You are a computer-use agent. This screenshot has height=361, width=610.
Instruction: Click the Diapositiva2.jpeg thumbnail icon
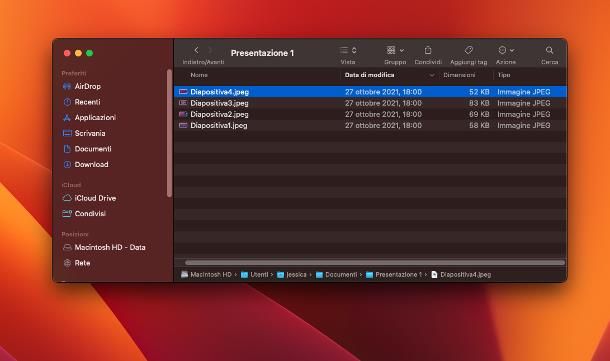(183, 114)
